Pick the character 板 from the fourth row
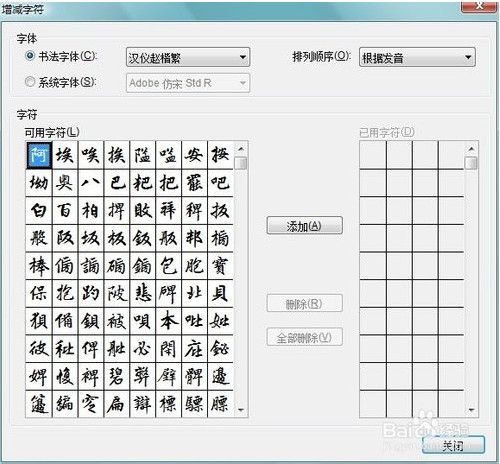The width and height of the screenshot is (500, 464). point(117,238)
